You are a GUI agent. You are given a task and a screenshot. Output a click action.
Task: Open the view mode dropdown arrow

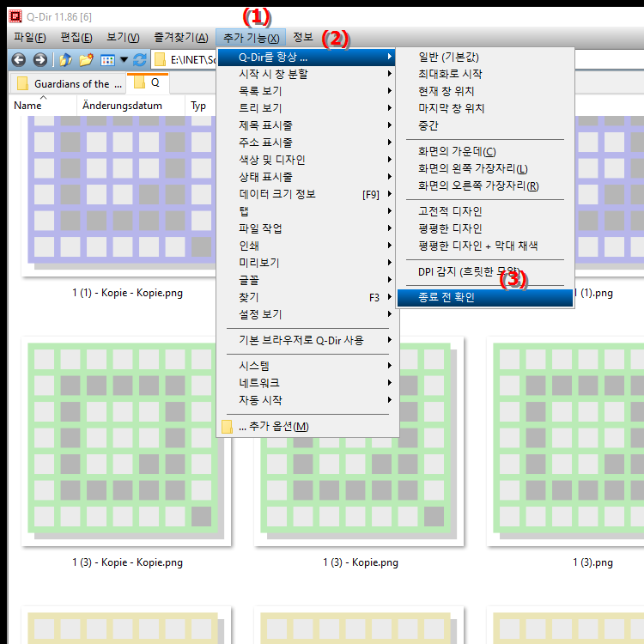(124, 60)
